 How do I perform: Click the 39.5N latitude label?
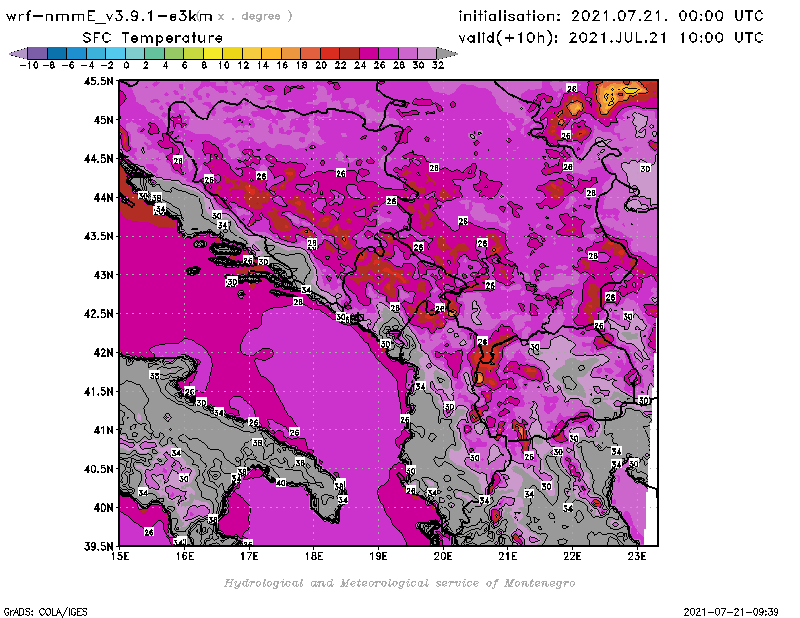click(98, 547)
